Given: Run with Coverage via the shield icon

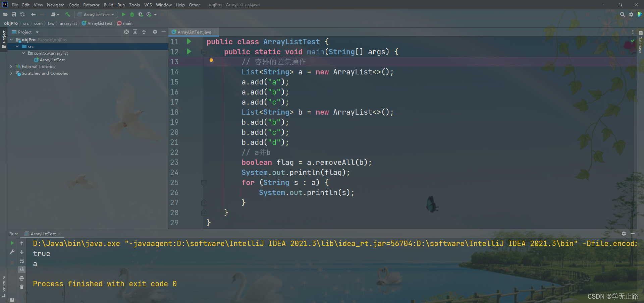Looking at the screenshot, I should point(141,14).
